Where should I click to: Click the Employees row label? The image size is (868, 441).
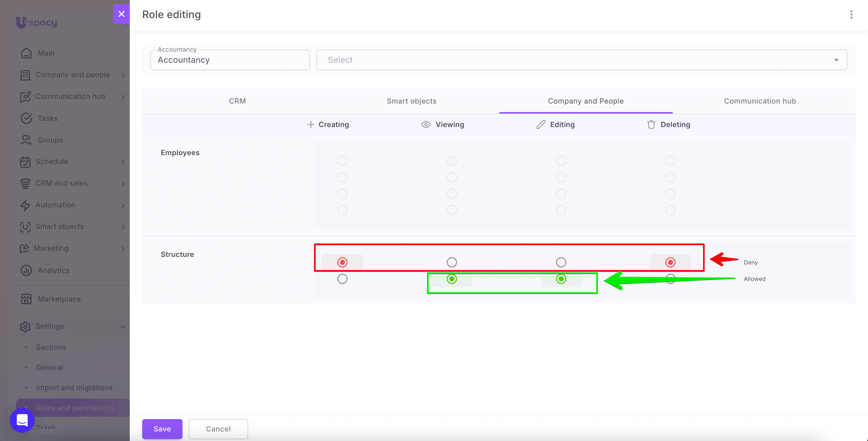pyautogui.click(x=180, y=153)
